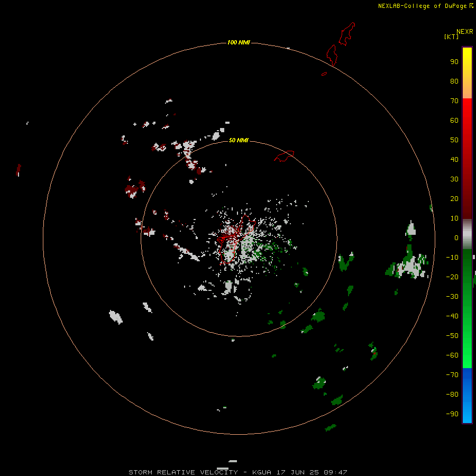Click the -40 value on the velocity scale
476x476 pixels.
(x=452, y=316)
